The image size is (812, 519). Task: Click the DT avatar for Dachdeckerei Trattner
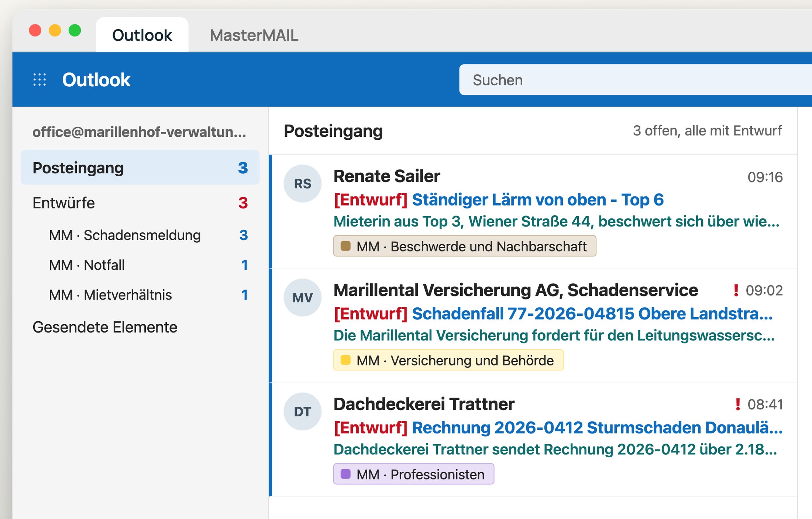(302, 411)
